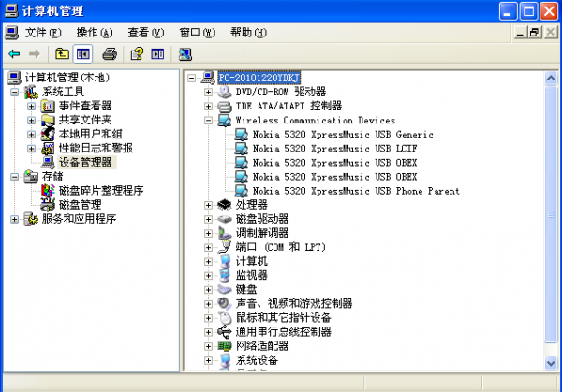The image size is (562, 392).
Task: Toggle the show/hide console tree button
Action: click(x=82, y=53)
